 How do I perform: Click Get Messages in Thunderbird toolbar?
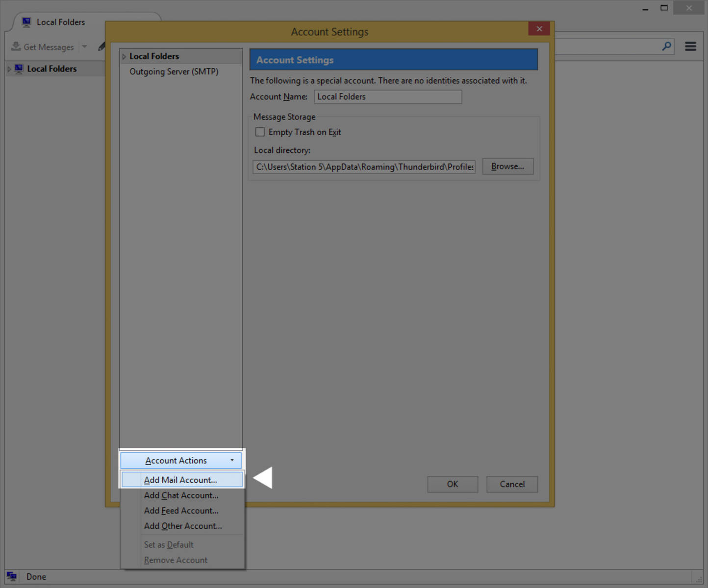(x=43, y=47)
